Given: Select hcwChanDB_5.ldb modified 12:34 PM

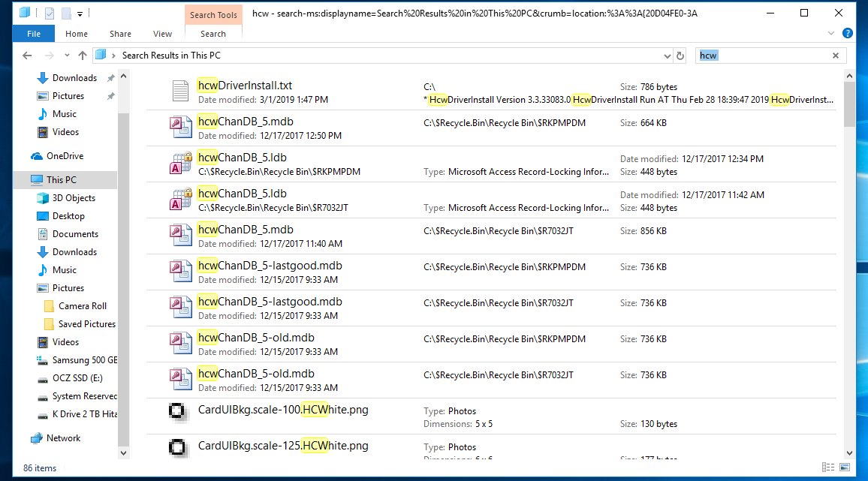Looking at the screenshot, I should 491,164.
